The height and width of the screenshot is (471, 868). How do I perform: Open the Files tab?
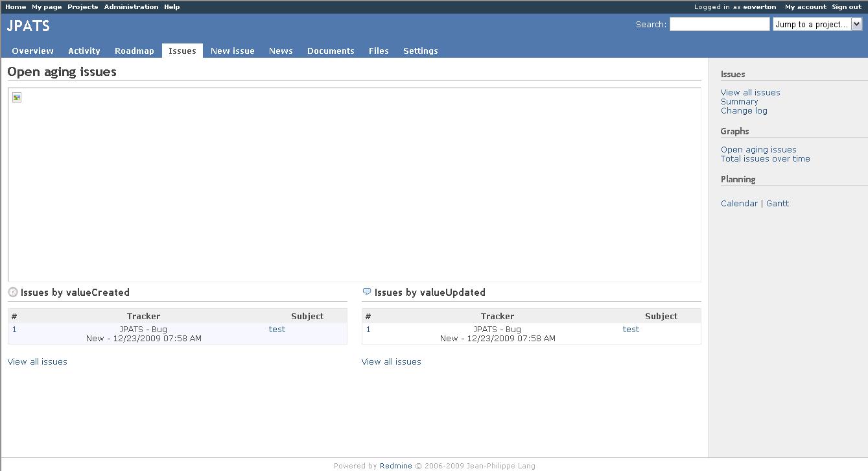(x=379, y=51)
